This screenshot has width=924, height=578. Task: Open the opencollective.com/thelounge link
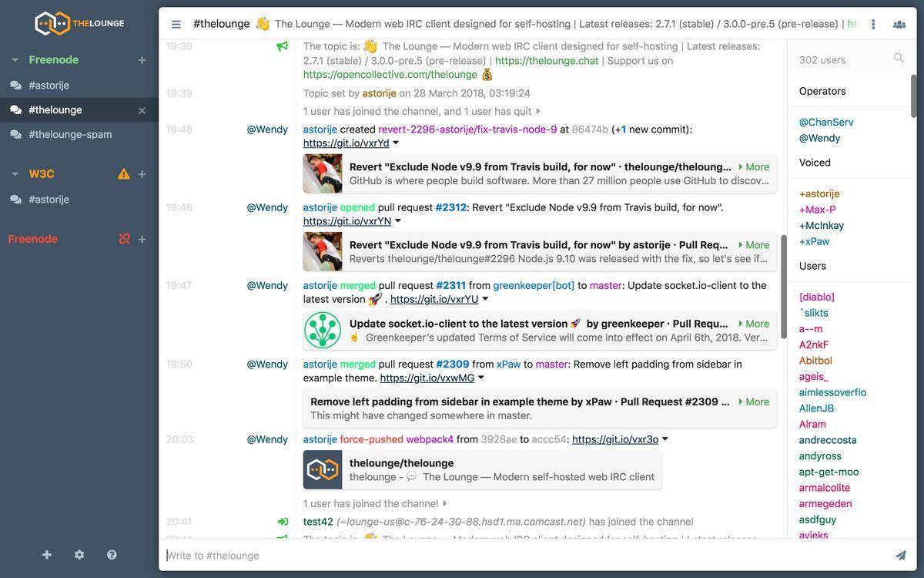coord(390,75)
